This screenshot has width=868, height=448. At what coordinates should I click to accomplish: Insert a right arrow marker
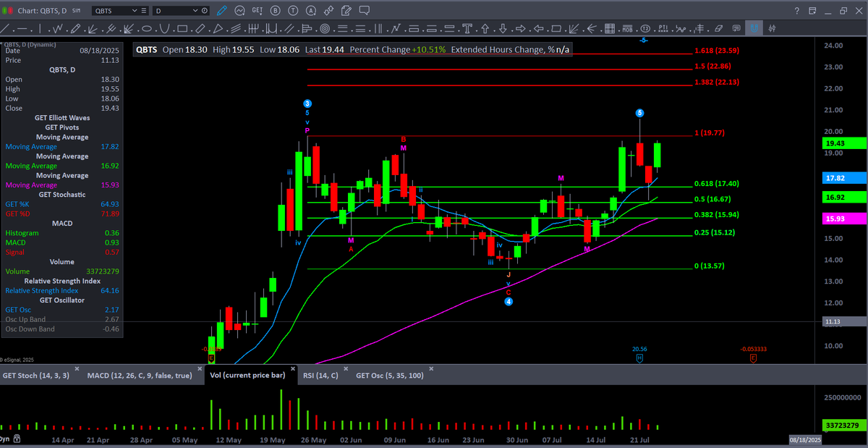coord(520,28)
